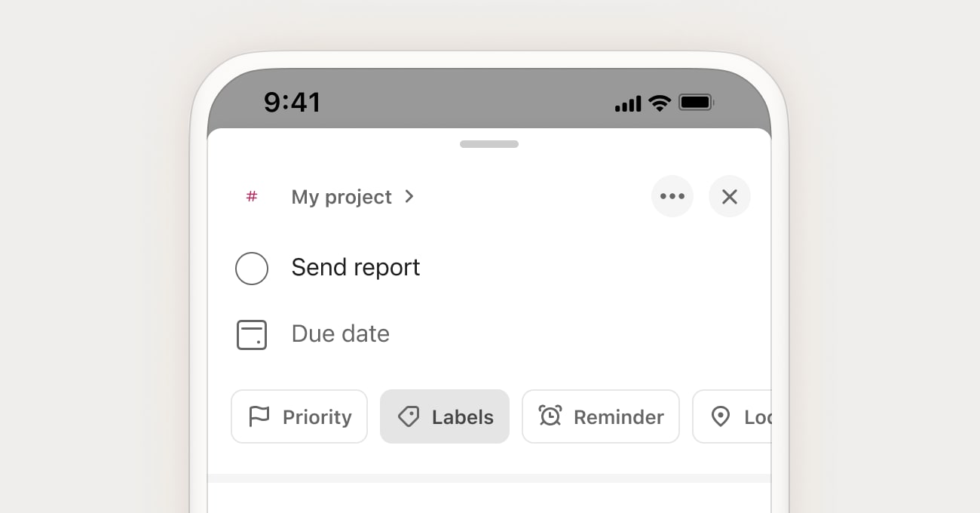Edit the Send report task title
980x513 pixels.
(x=356, y=268)
